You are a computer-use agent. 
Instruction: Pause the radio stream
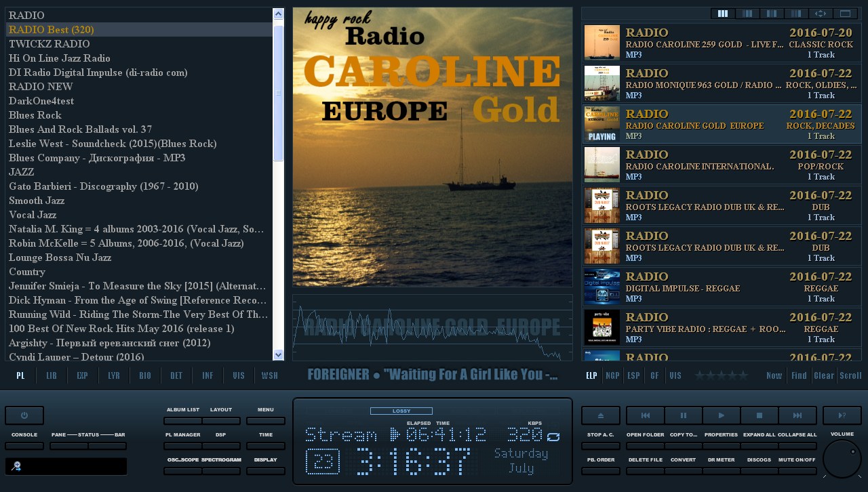tap(683, 415)
